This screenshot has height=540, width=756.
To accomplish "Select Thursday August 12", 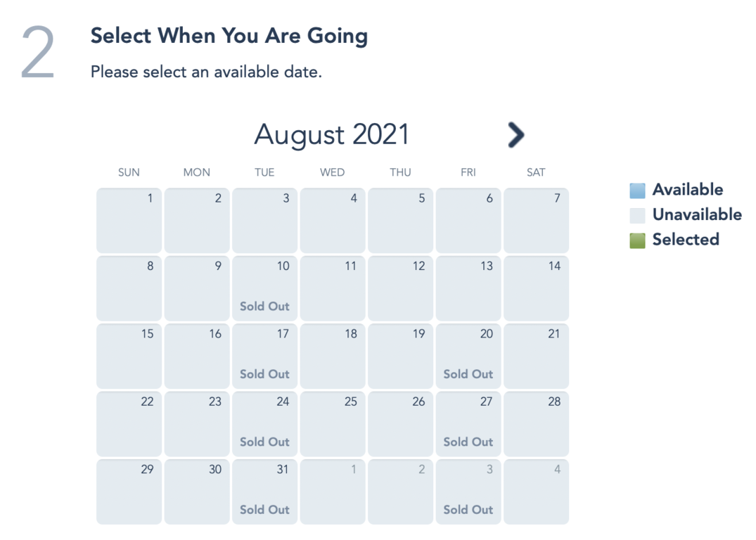I will [x=400, y=288].
